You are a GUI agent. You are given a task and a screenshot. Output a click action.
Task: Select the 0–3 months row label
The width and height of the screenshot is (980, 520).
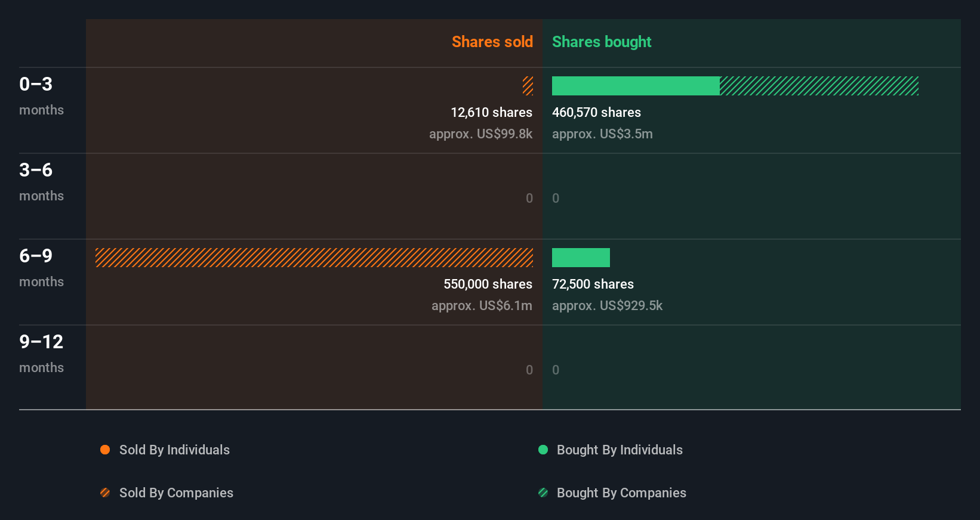(x=41, y=95)
